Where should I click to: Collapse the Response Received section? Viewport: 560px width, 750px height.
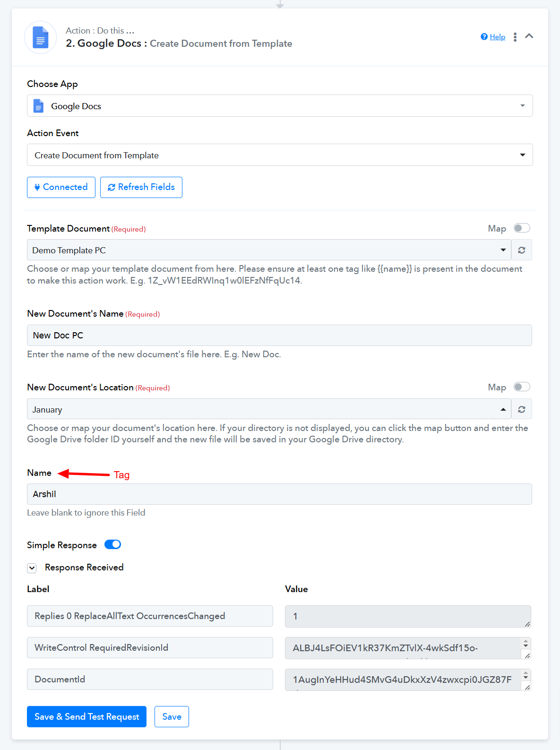[x=32, y=568]
